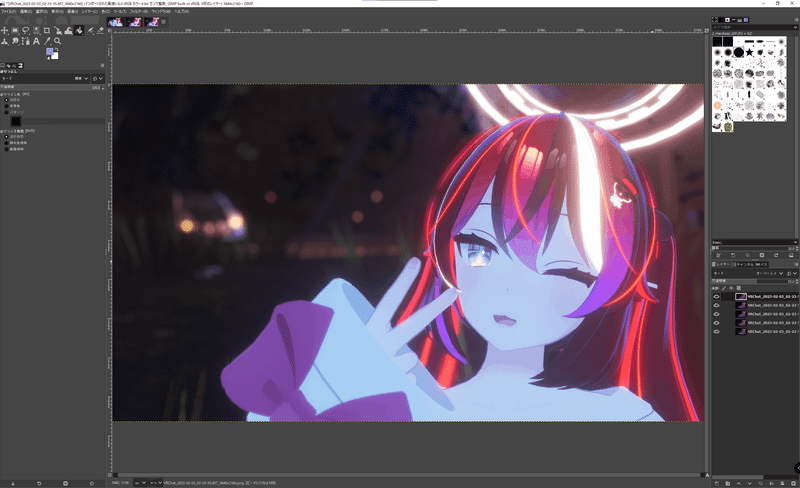Image resolution: width=800 pixels, height=488 pixels.
Task: Switch to first open image tab thumbnail
Action: coord(115,22)
